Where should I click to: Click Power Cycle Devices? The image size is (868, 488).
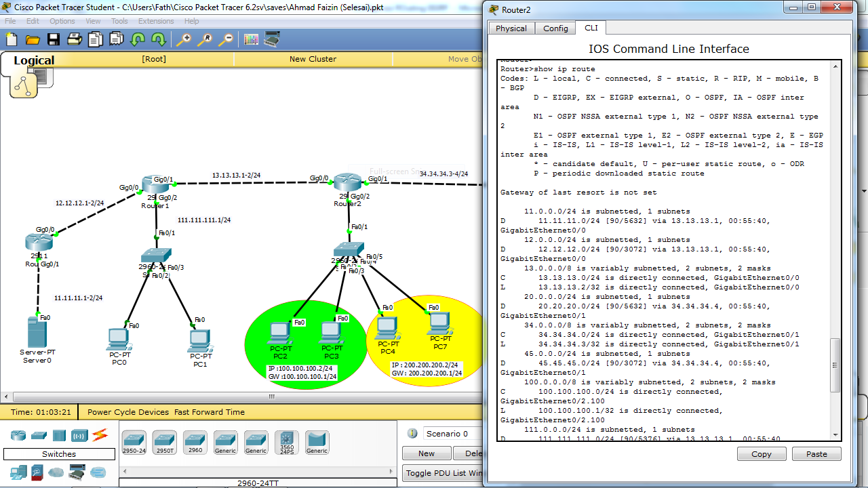128,412
